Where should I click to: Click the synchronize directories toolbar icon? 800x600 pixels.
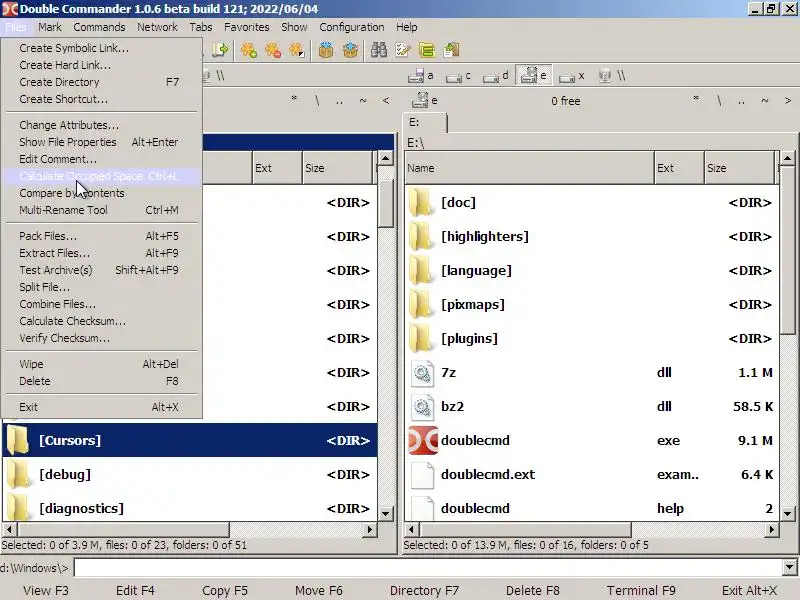click(x=427, y=50)
